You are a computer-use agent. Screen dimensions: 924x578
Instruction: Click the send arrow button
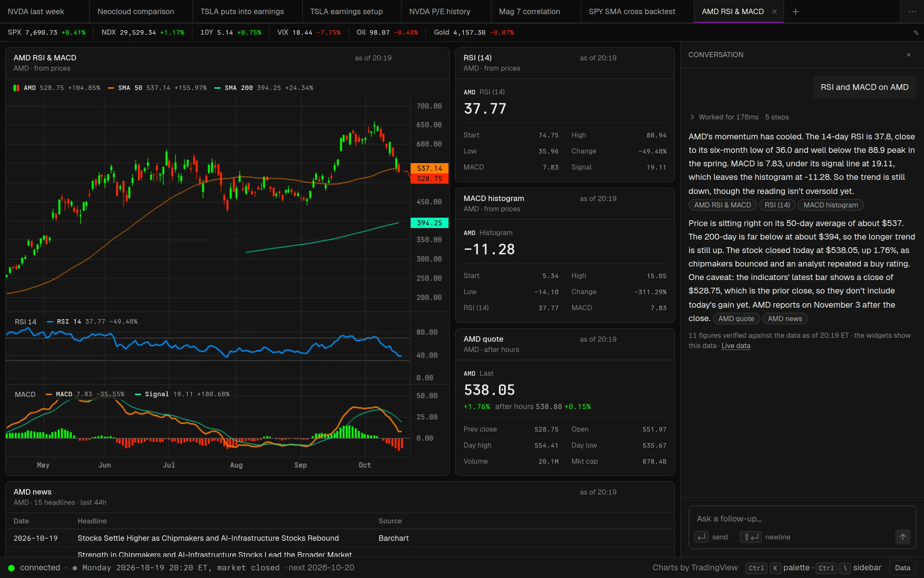(902, 537)
